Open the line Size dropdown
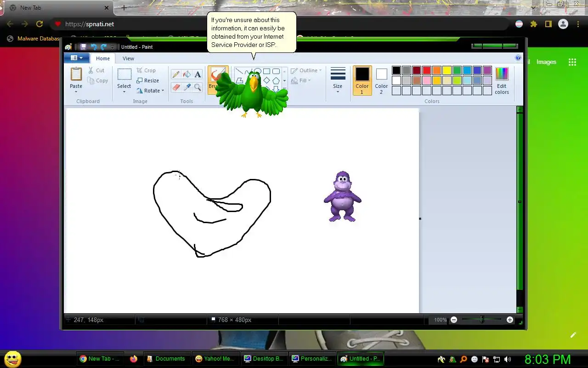This screenshot has height=368, width=588. pyautogui.click(x=338, y=80)
